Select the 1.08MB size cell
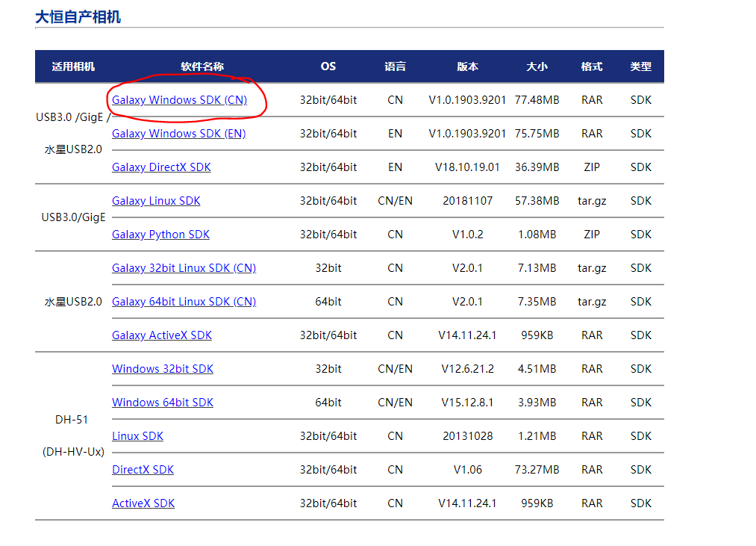Image resolution: width=756 pixels, height=546 pixels. click(537, 235)
